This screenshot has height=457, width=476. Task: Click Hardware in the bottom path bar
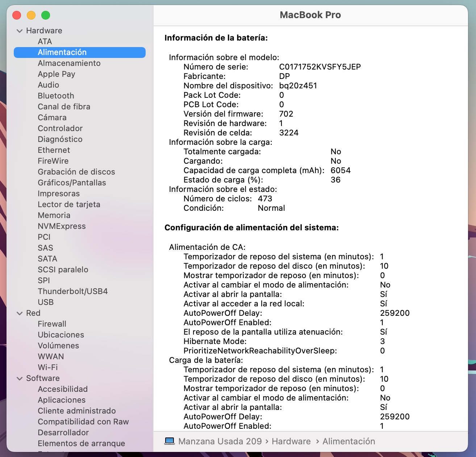(291, 441)
